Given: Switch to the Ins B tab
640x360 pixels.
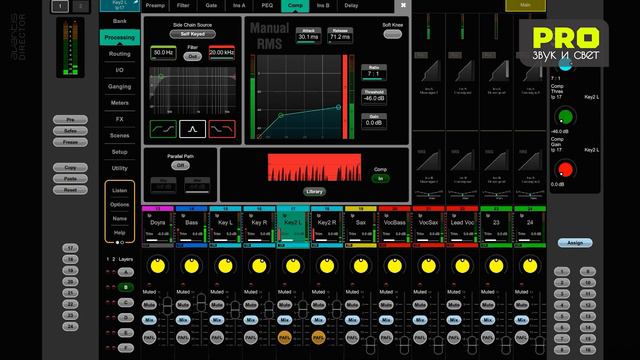Looking at the screenshot, I should (323, 5).
